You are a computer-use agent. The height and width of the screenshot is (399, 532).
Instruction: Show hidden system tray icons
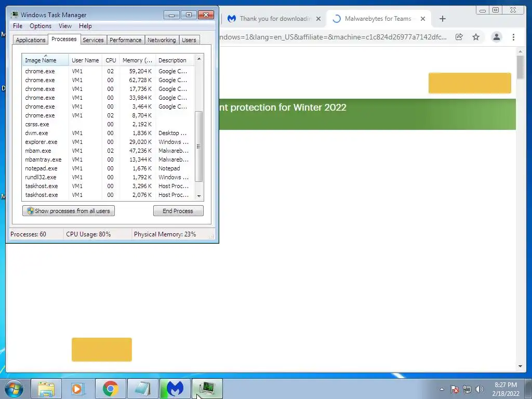click(442, 389)
